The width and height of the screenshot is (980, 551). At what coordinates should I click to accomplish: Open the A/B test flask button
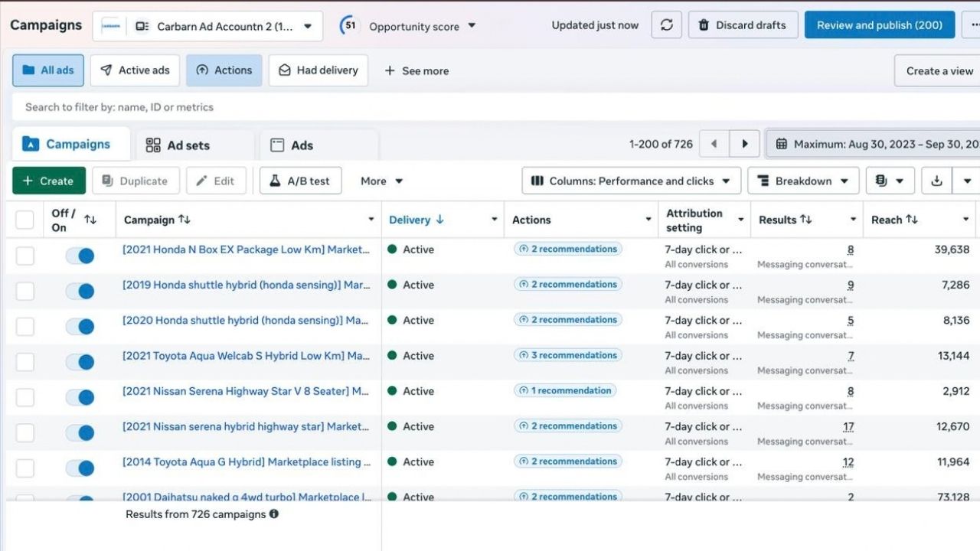click(300, 181)
